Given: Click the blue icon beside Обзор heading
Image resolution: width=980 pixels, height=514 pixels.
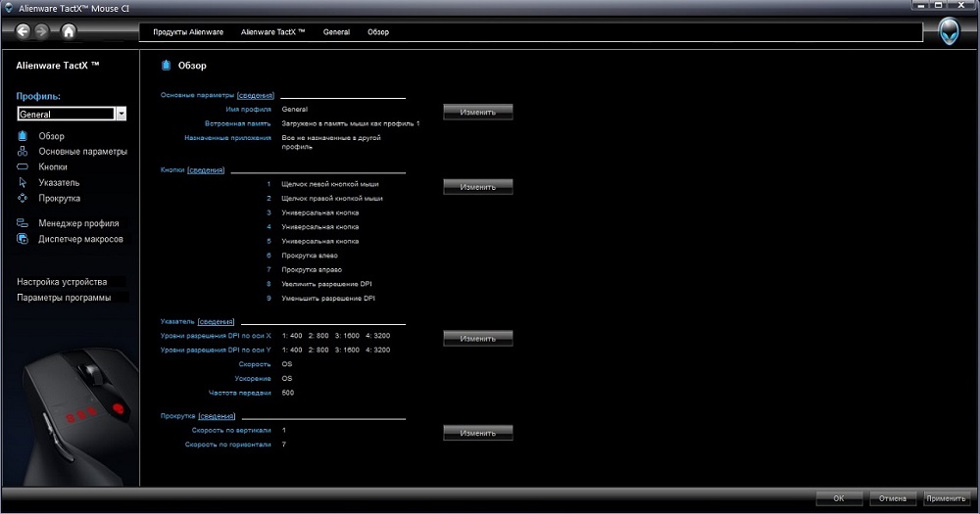Looking at the screenshot, I should (167, 65).
